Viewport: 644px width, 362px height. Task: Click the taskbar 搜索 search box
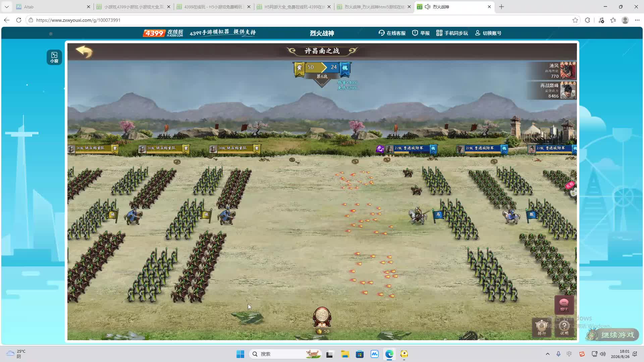(285, 354)
